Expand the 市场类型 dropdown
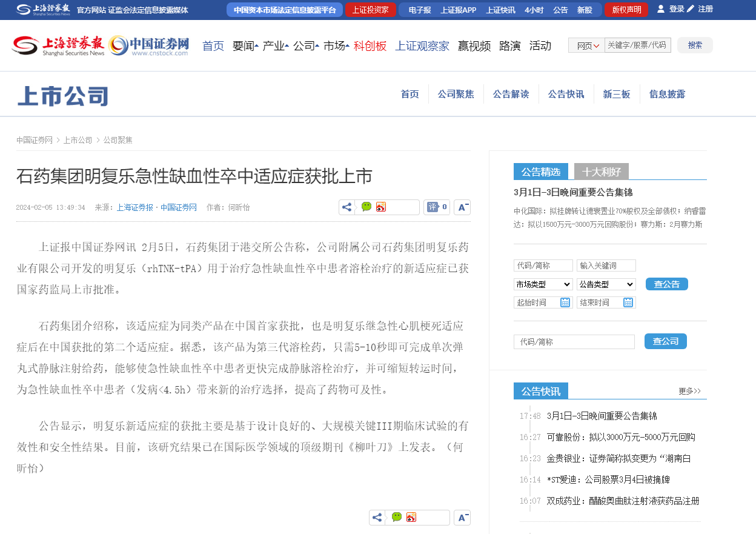This screenshot has width=756, height=534. tap(543, 284)
